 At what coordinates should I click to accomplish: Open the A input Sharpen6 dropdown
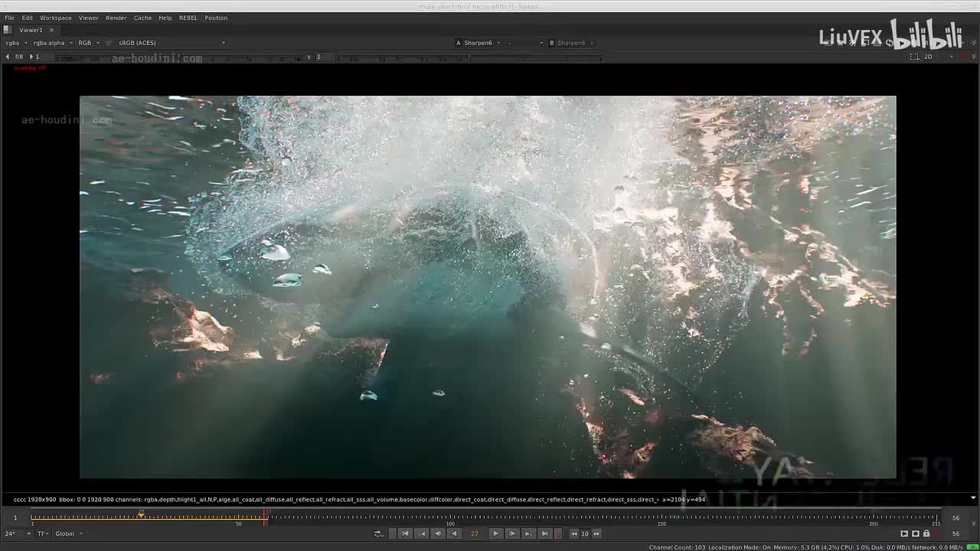click(x=479, y=43)
